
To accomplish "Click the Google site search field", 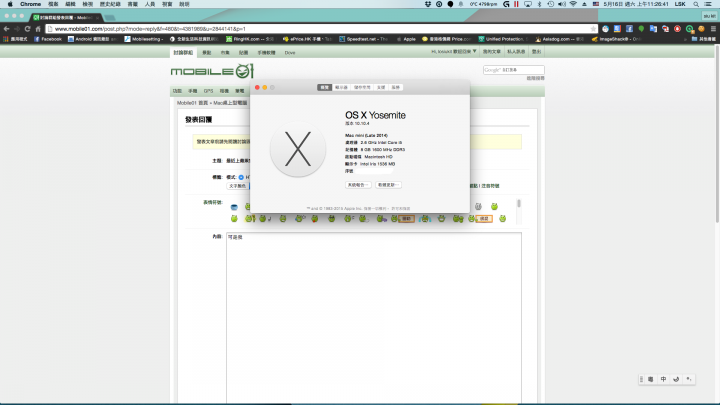I will tap(513, 70).
